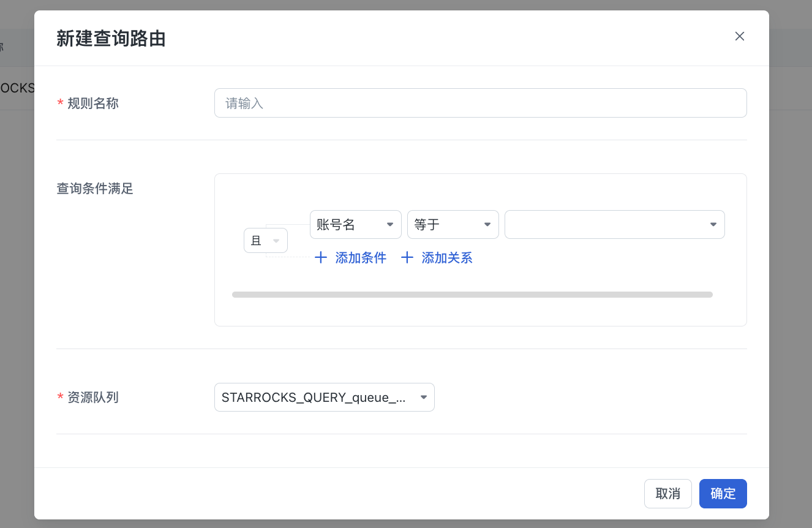The width and height of the screenshot is (812, 528).
Task: Click the 新建查询路由 dialog title
Action: point(111,39)
